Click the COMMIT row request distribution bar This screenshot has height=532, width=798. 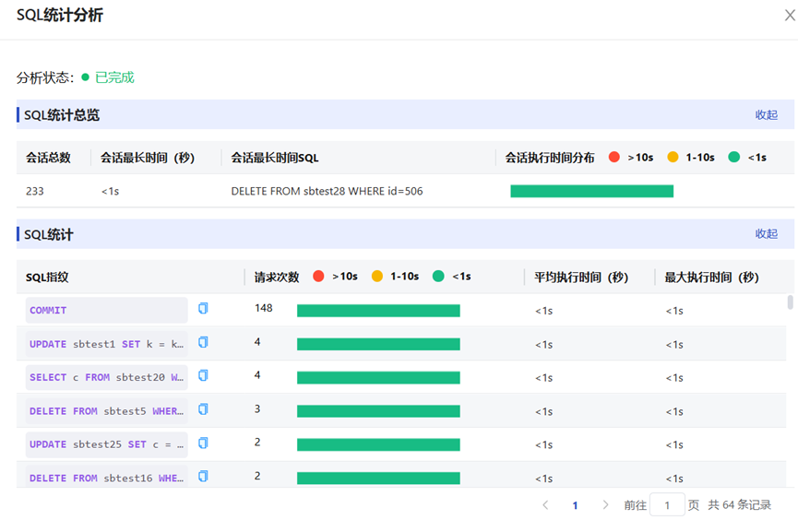coord(378,311)
